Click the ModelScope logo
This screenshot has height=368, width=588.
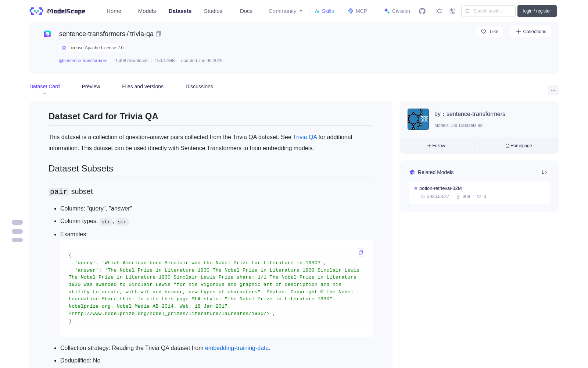pos(58,11)
